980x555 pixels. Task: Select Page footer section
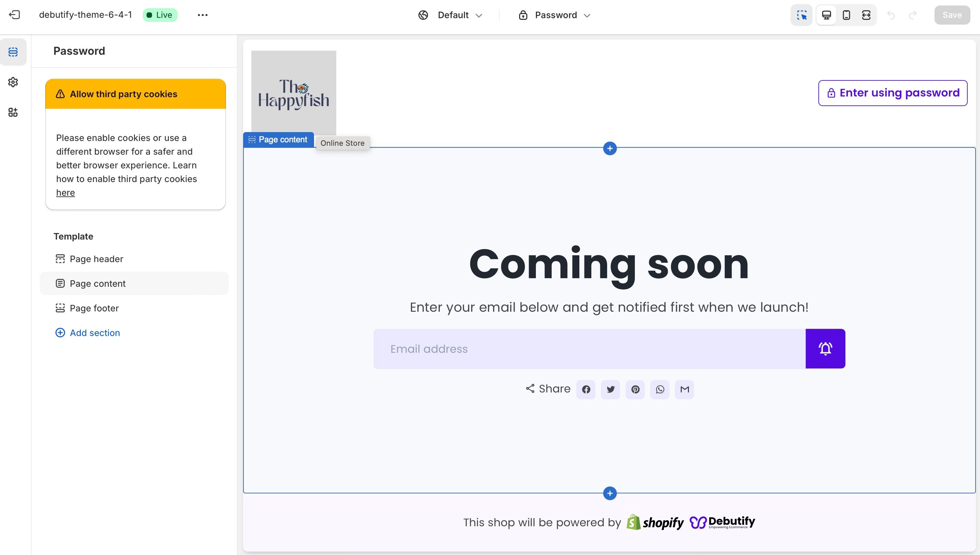click(94, 308)
